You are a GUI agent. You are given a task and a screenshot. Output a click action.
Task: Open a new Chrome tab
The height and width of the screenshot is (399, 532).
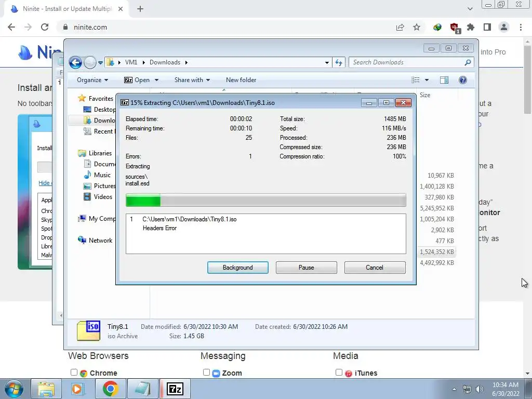coord(140,9)
